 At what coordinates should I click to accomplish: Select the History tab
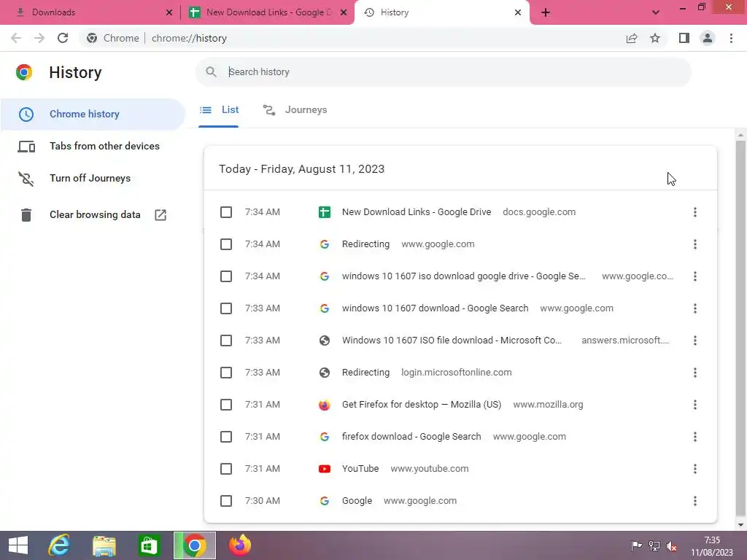tap(441, 12)
